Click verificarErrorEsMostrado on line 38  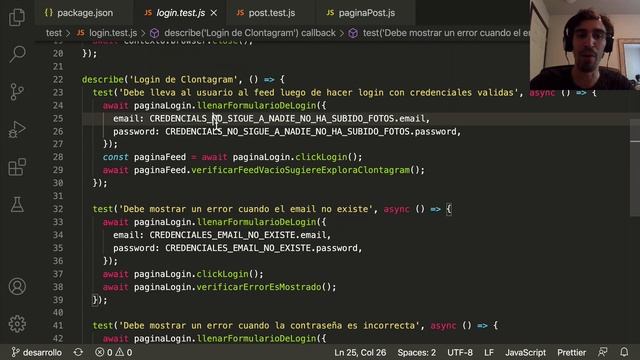pos(259,287)
